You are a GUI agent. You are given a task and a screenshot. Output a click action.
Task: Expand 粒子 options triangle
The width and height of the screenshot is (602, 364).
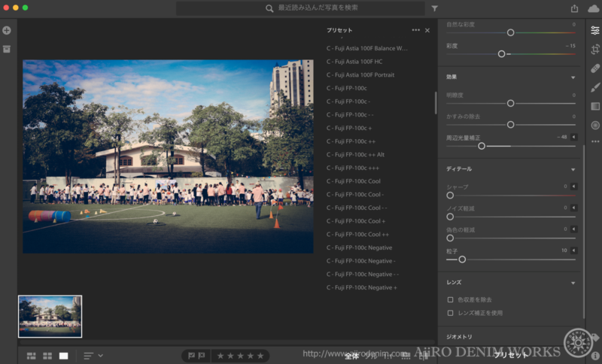(574, 250)
